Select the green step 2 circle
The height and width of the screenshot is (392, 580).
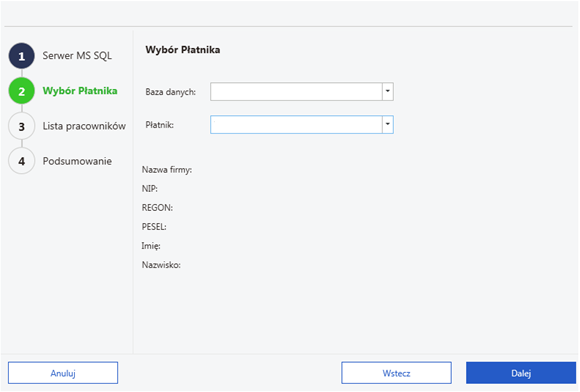[x=21, y=91]
